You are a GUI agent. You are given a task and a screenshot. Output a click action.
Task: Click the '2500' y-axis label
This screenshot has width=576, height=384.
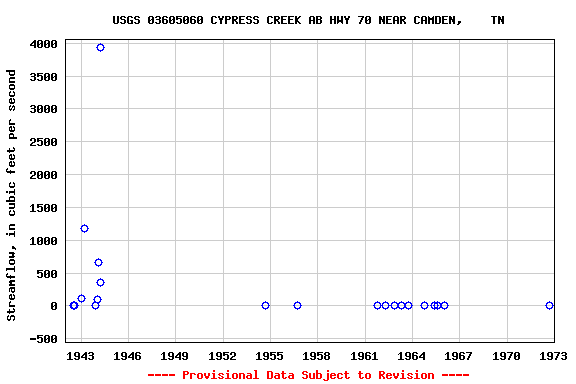[44, 142]
